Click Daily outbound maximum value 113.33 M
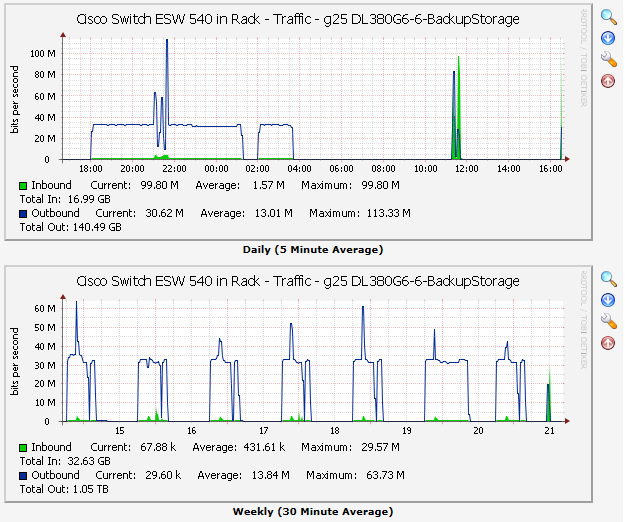The image size is (625, 522). coord(389,213)
